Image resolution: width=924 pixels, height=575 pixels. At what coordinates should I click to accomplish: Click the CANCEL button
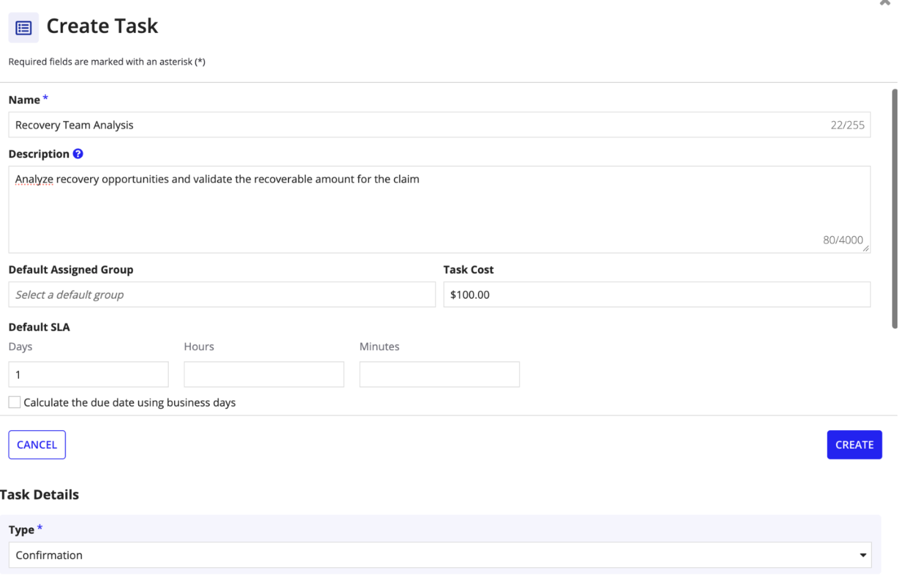coord(37,445)
